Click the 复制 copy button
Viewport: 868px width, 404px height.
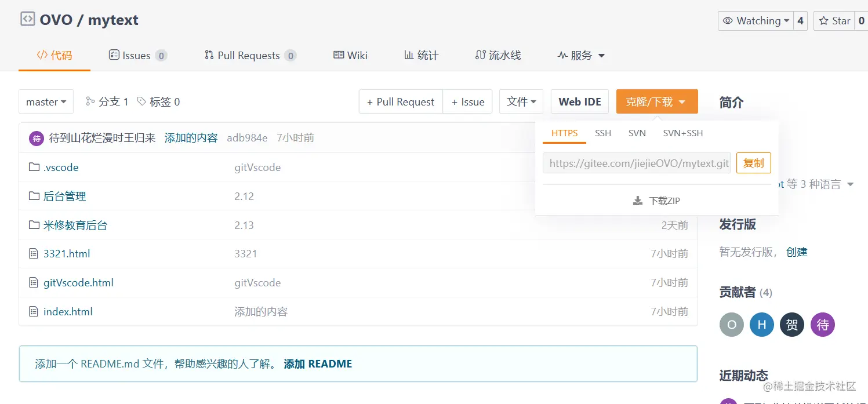click(x=754, y=163)
